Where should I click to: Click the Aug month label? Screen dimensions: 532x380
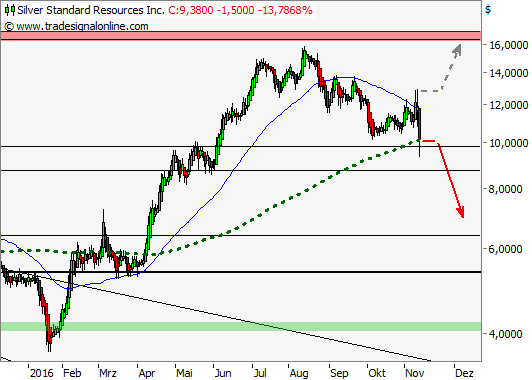pyautogui.click(x=299, y=374)
